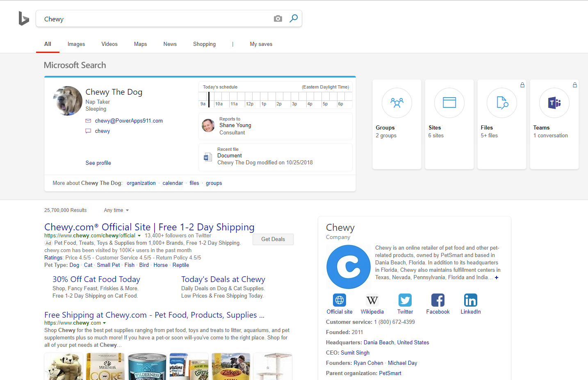Screen dimensions: 588x380
Task: Open the LinkedIn icon
Action: 471,300
